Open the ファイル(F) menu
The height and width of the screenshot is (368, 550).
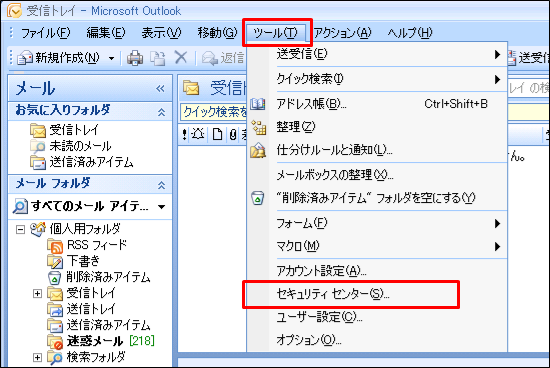pyautogui.click(x=46, y=33)
